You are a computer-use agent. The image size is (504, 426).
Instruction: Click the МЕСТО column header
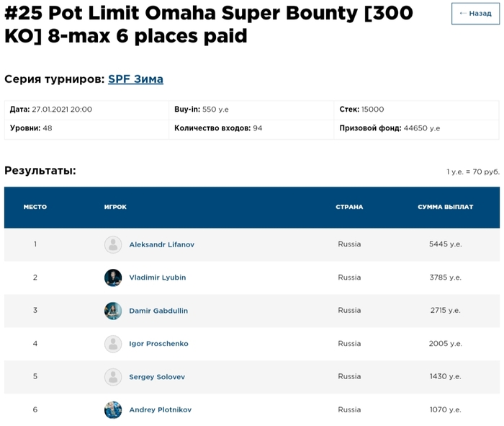click(x=35, y=207)
